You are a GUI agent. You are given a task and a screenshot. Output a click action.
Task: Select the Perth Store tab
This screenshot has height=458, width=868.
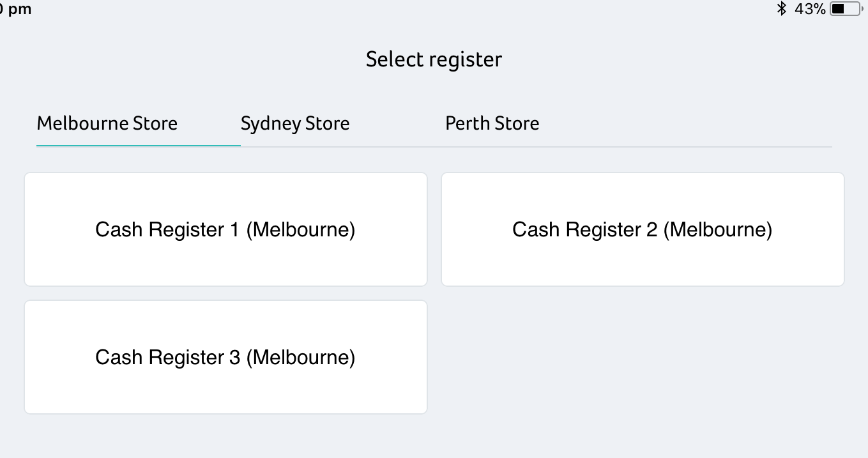click(x=492, y=123)
